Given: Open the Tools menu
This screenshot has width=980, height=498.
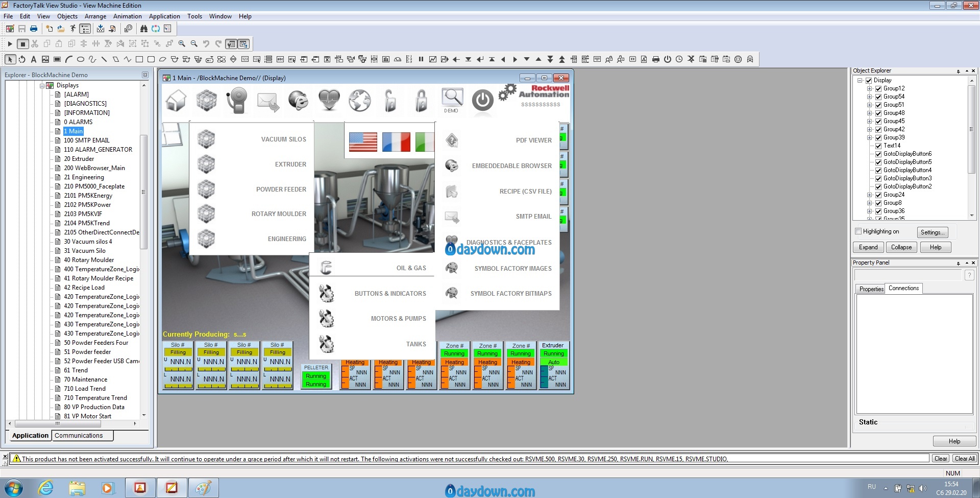Looking at the screenshot, I should [194, 16].
